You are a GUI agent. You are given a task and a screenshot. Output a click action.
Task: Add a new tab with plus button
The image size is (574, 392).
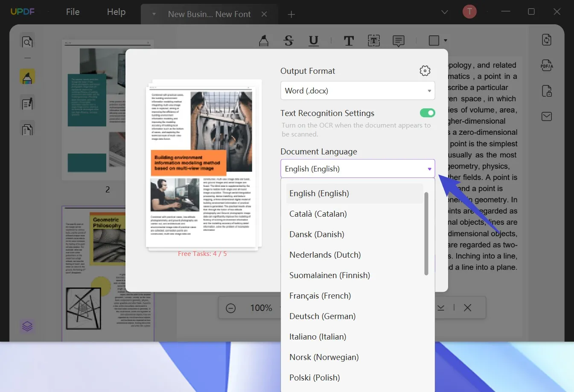pyautogui.click(x=291, y=15)
